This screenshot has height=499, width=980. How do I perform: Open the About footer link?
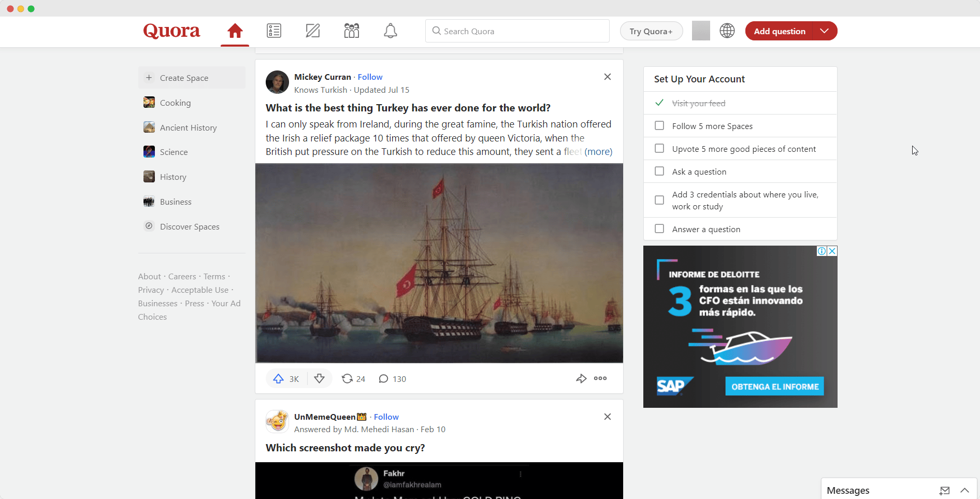coord(150,277)
